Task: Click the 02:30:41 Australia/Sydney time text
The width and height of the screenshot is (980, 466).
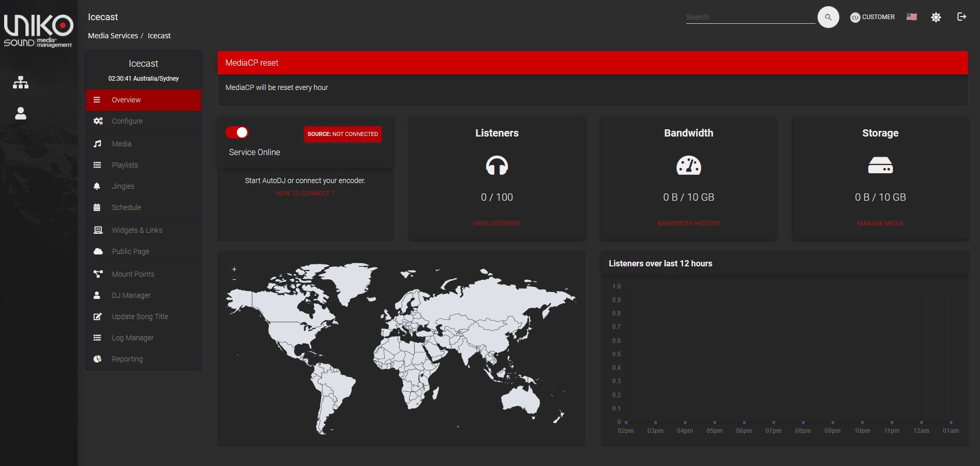Action: point(143,79)
